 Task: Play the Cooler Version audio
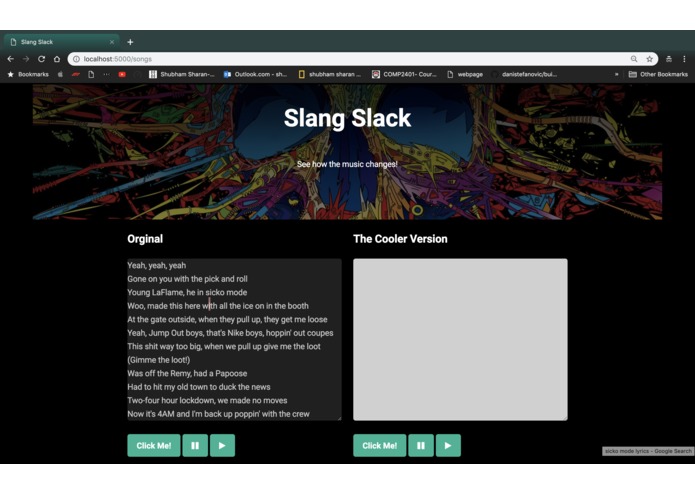tap(448, 445)
